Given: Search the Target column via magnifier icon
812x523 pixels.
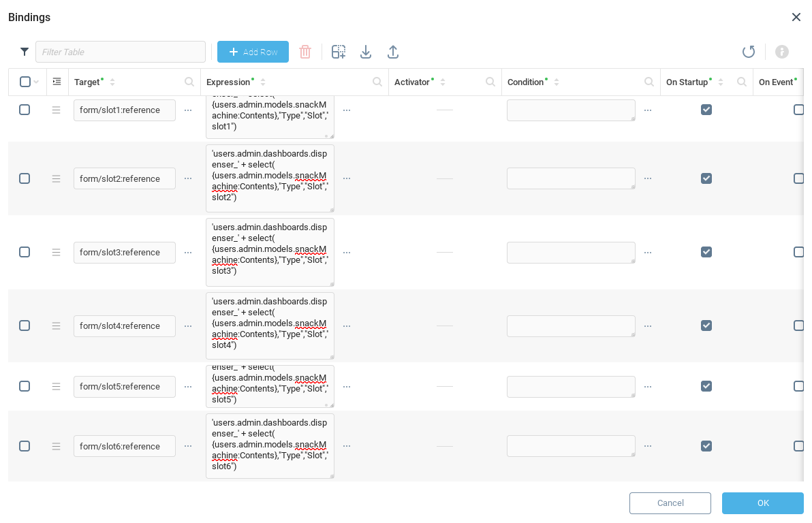Looking at the screenshot, I should click(189, 82).
